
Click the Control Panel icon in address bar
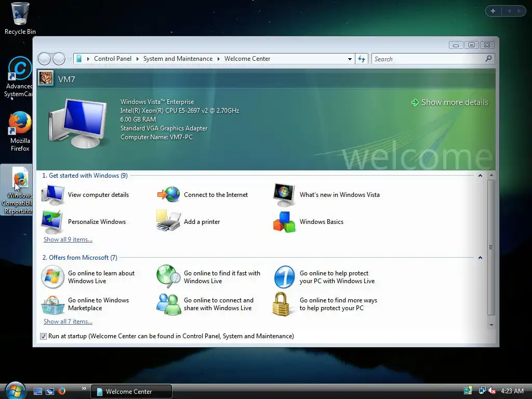coord(79,59)
